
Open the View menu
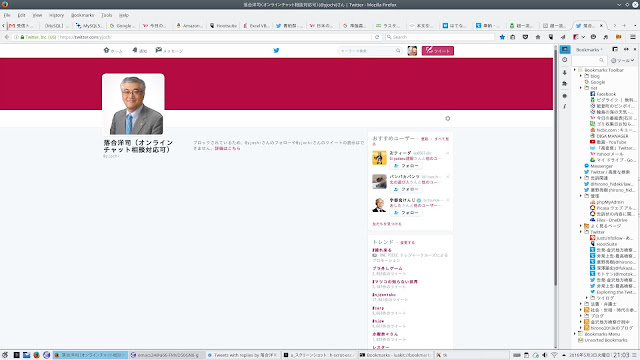point(37,15)
